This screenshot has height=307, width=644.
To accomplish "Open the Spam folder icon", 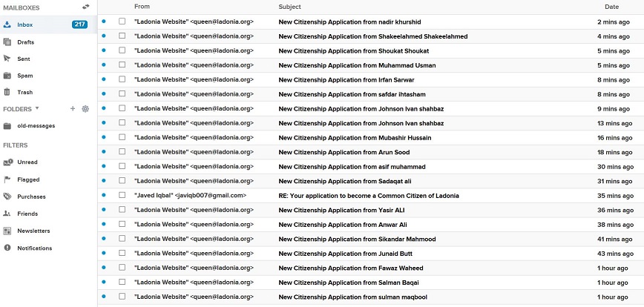I will pyautogui.click(x=7, y=76).
